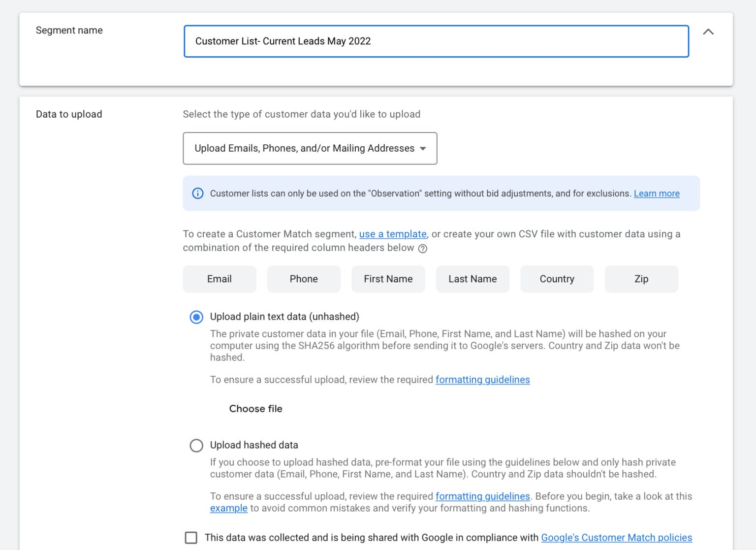Open Google's Customer Match policies link
756x550 pixels.
[x=616, y=538]
